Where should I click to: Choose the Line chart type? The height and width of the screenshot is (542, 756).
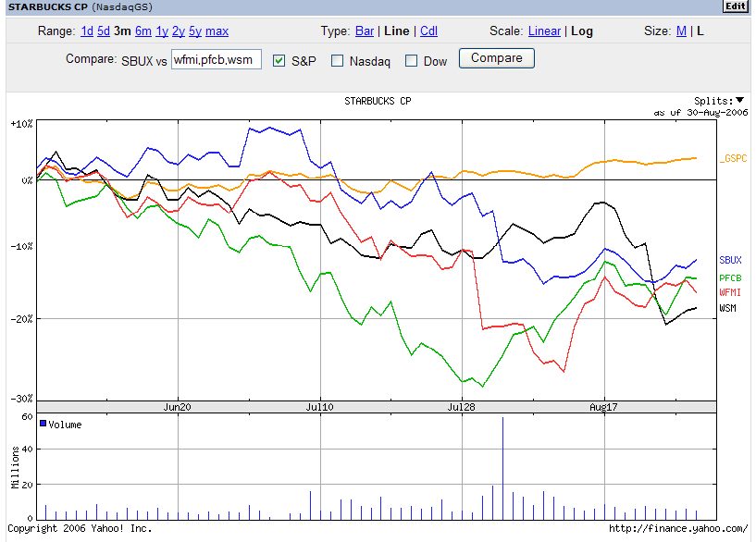coord(397,31)
